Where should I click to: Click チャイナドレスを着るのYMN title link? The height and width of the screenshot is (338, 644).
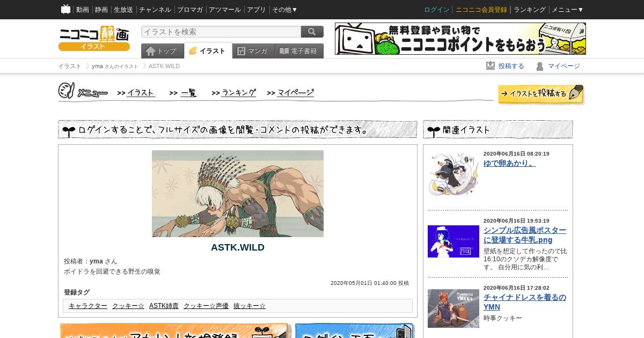pos(525,302)
